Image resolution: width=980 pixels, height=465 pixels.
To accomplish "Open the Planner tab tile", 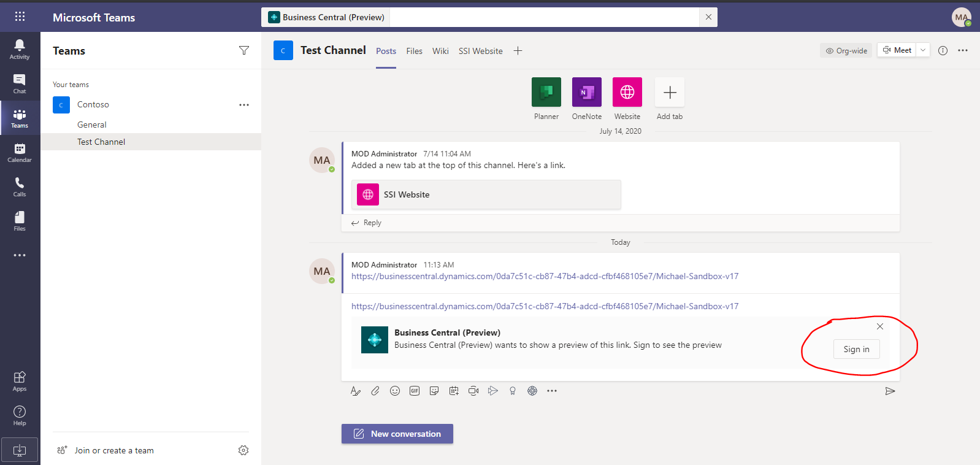I will (x=546, y=92).
